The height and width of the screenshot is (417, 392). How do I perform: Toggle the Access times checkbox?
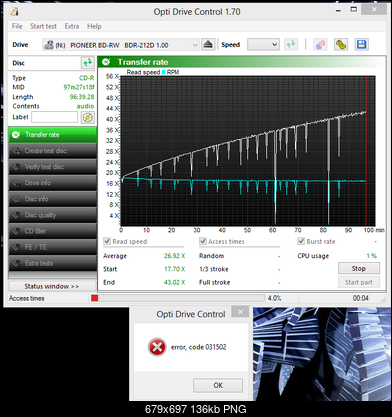click(203, 241)
